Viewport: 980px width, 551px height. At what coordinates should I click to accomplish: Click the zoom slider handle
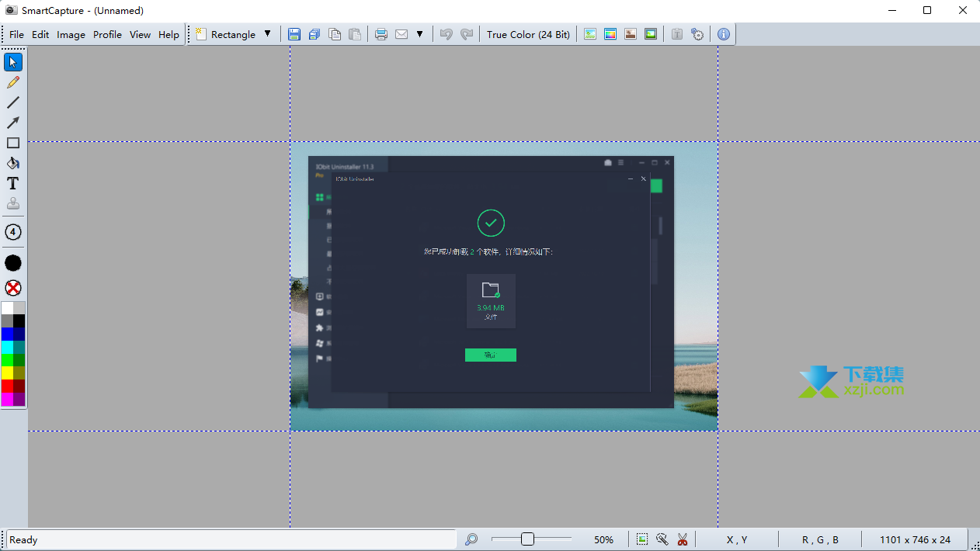click(527, 539)
